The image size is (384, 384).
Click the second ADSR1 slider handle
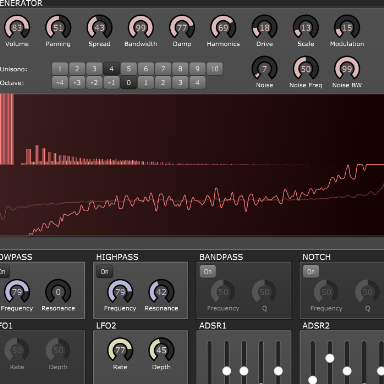pos(227,371)
